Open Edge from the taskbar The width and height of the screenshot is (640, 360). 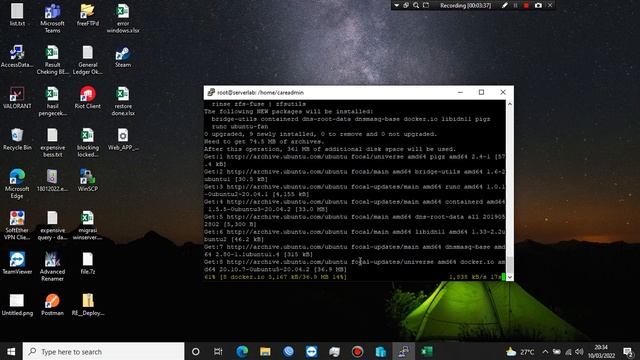click(x=242, y=351)
